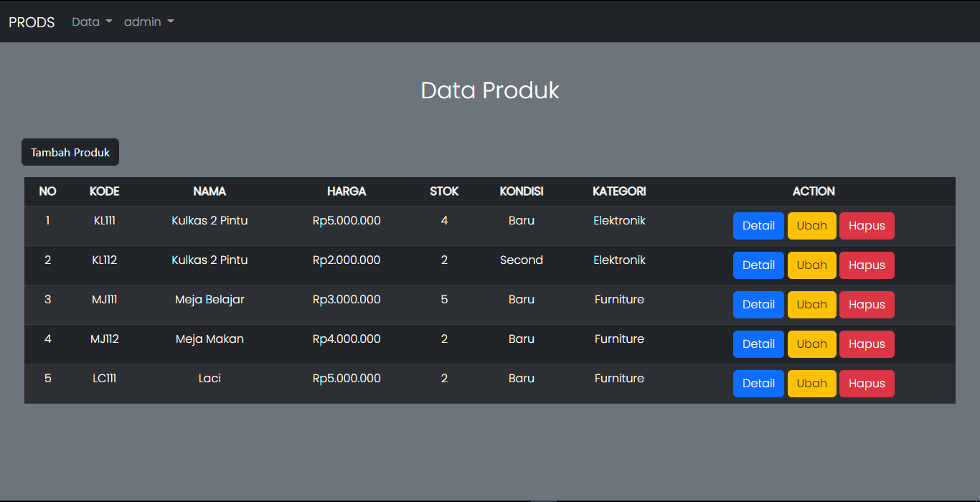Click Hapus for the Laci product

pyautogui.click(x=867, y=383)
